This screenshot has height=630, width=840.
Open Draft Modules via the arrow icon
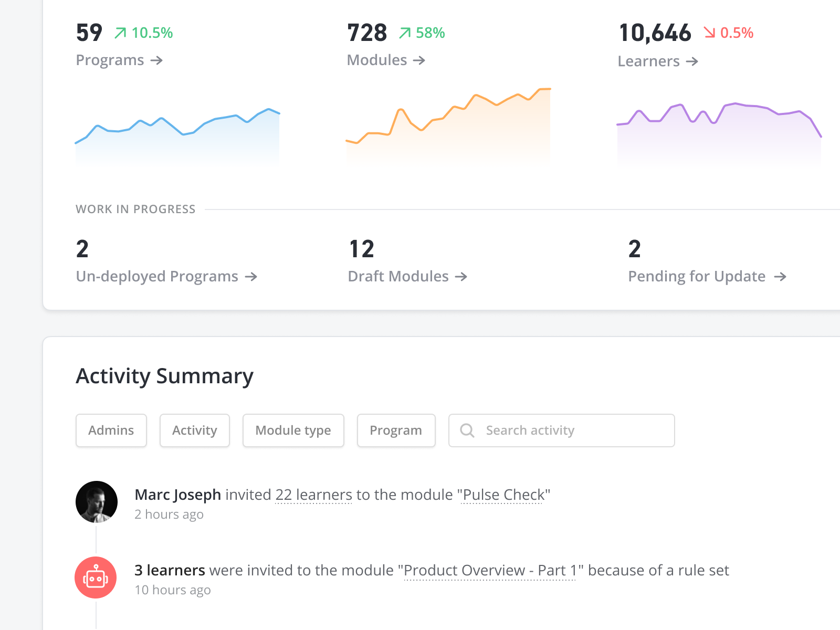pos(461,277)
